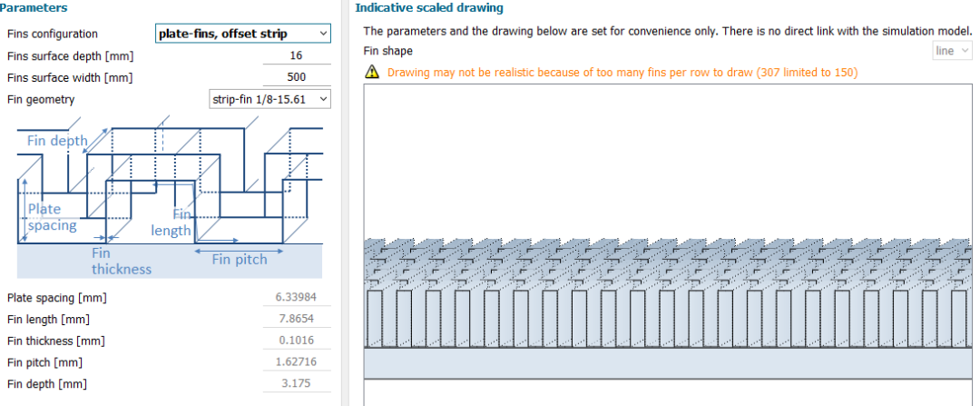Click the Fins configuration label
The height and width of the screenshot is (406, 980).
[x=53, y=34]
